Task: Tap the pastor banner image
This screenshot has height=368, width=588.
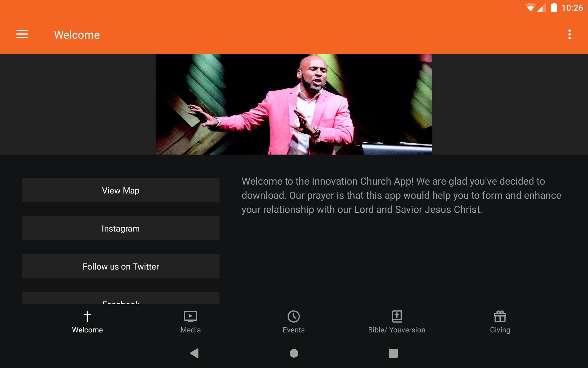Action: tap(294, 104)
